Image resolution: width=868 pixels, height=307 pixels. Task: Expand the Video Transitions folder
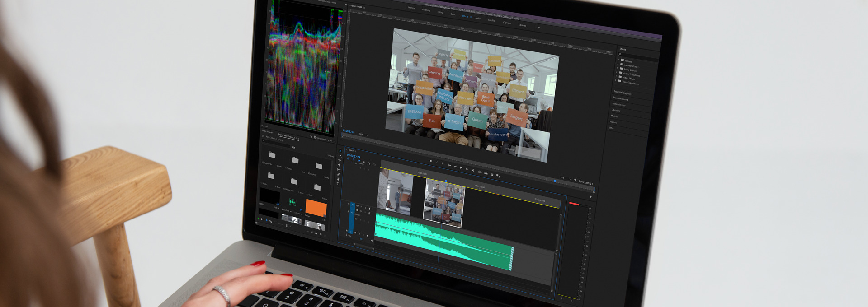point(616,80)
